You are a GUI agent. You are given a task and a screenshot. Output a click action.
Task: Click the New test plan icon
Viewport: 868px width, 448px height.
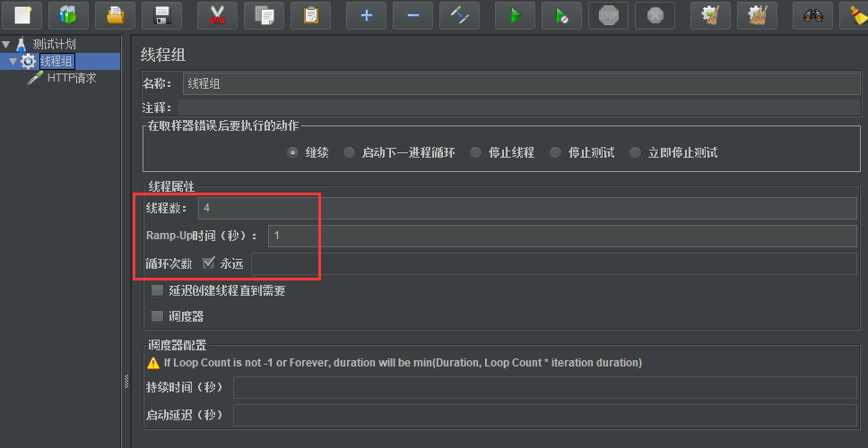pos(21,15)
